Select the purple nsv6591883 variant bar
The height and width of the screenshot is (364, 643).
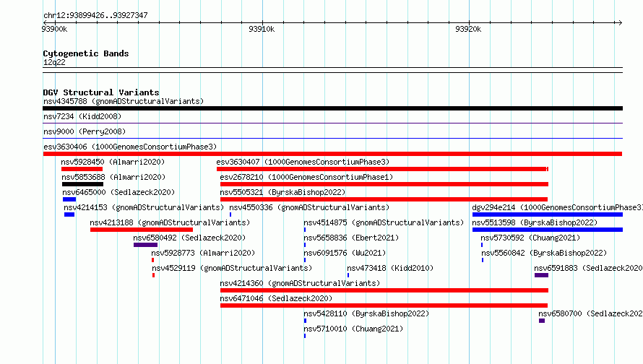[x=541, y=275]
